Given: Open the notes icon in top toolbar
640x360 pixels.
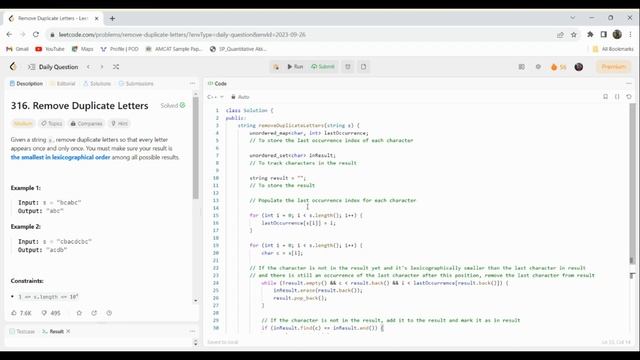Looking at the screenshot, I should tap(363, 67).
